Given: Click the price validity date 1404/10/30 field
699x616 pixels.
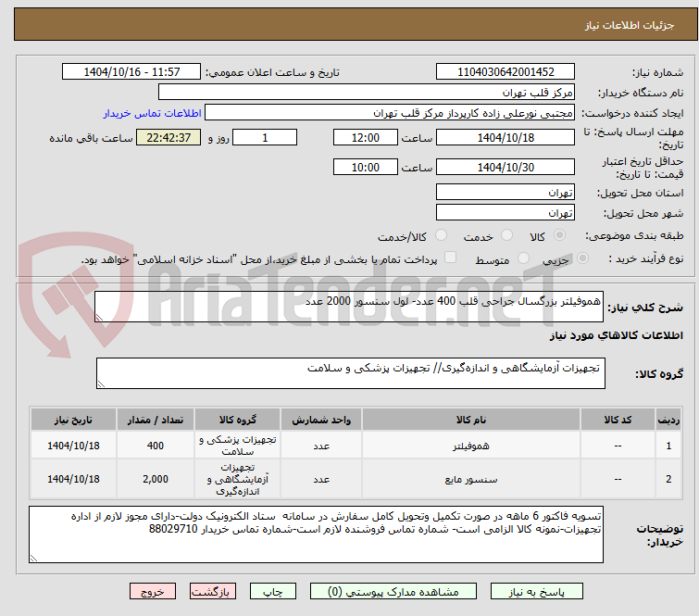Looking at the screenshot, I should click(506, 168).
